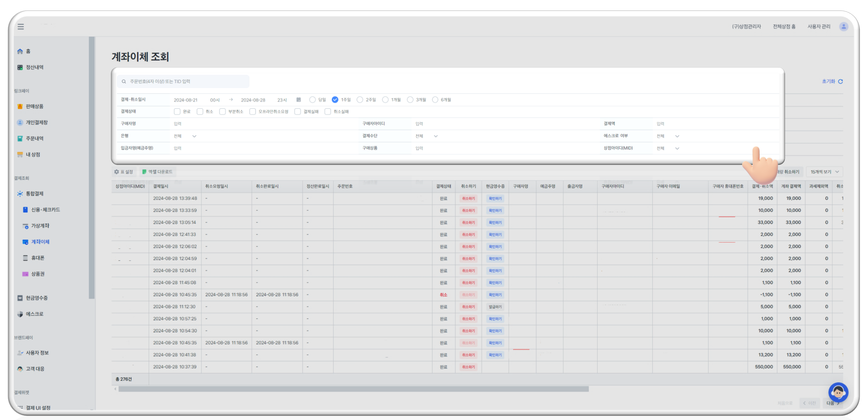868x420 pixels.
Task: Click the calendar icon beside date range
Action: pyautogui.click(x=299, y=100)
